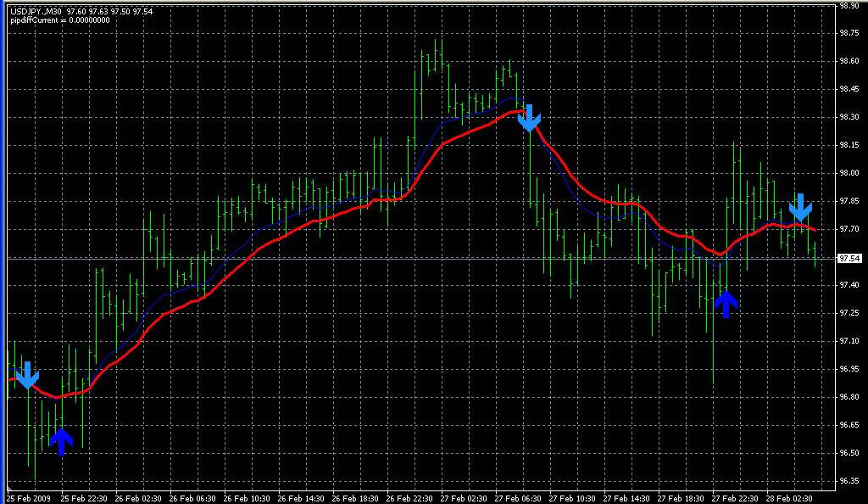This screenshot has width=868, height=504.
Task: Click the 28 Feb 02:30 time axis label
Action: click(789, 498)
